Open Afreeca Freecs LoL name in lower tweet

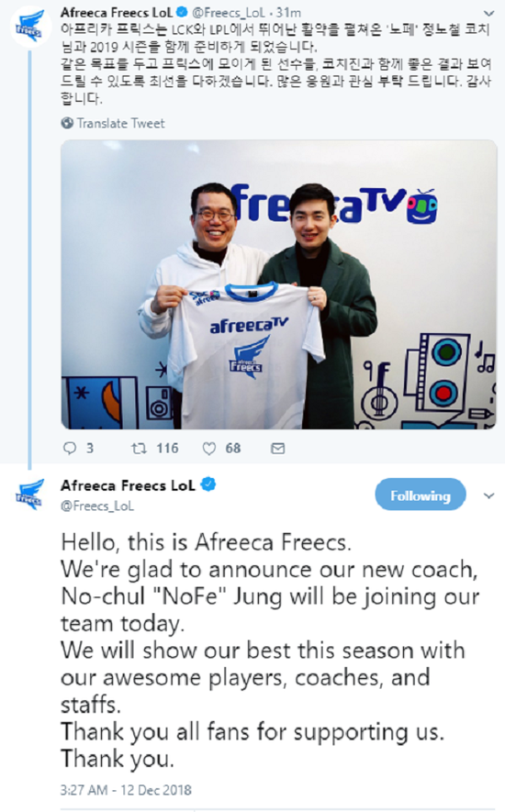click(128, 485)
